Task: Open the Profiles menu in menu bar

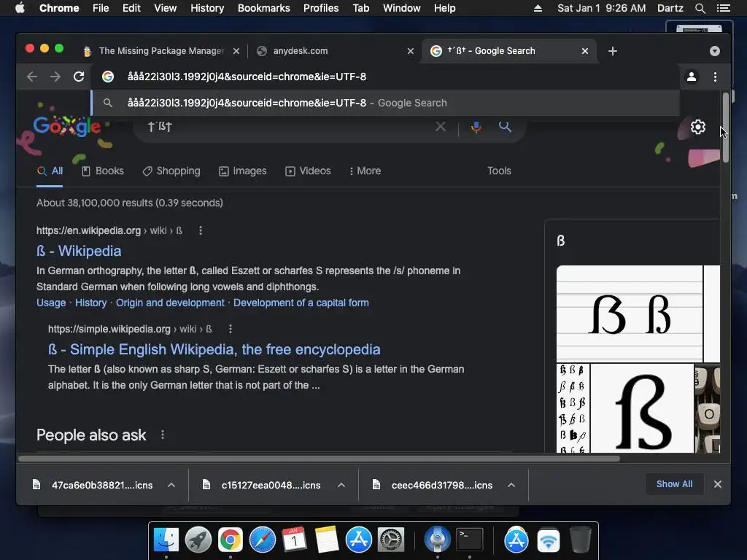Action: pyautogui.click(x=321, y=8)
